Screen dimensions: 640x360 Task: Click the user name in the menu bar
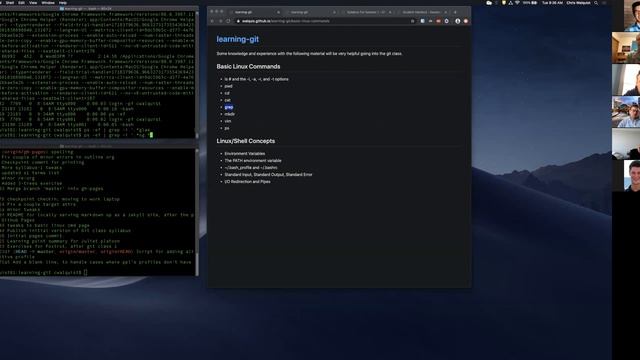[x=579, y=2]
